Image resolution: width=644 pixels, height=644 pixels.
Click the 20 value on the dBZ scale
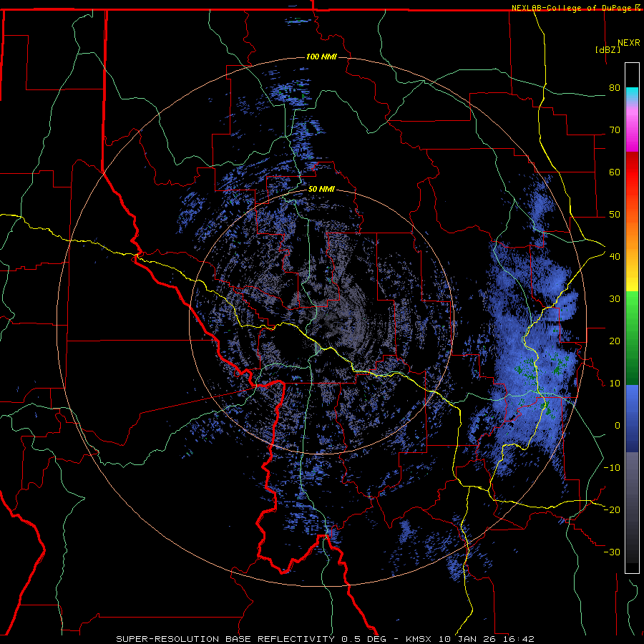615,341
